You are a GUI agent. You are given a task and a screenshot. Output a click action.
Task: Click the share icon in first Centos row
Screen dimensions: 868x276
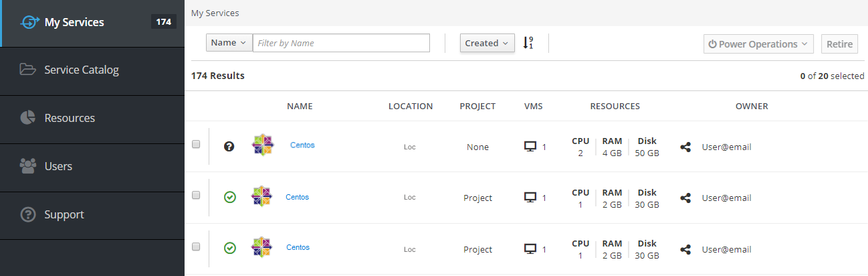pyautogui.click(x=685, y=147)
